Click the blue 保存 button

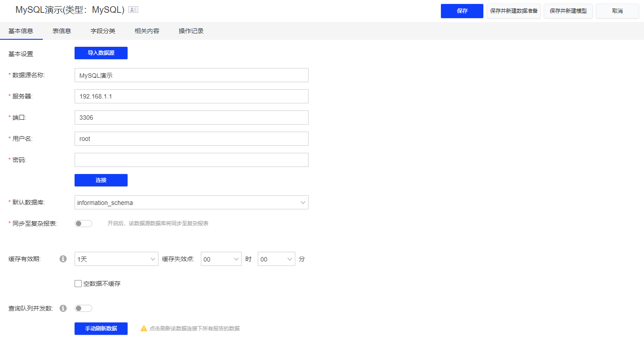point(462,11)
